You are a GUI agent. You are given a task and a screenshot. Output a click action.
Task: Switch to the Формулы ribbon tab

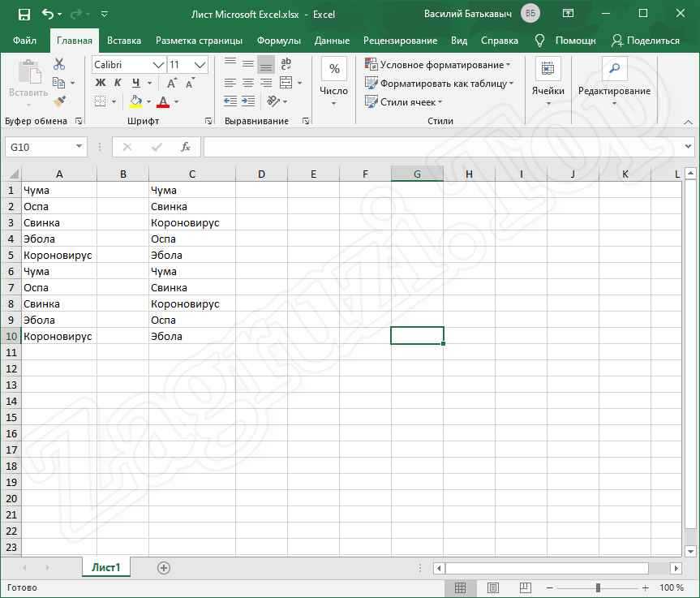point(278,41)
